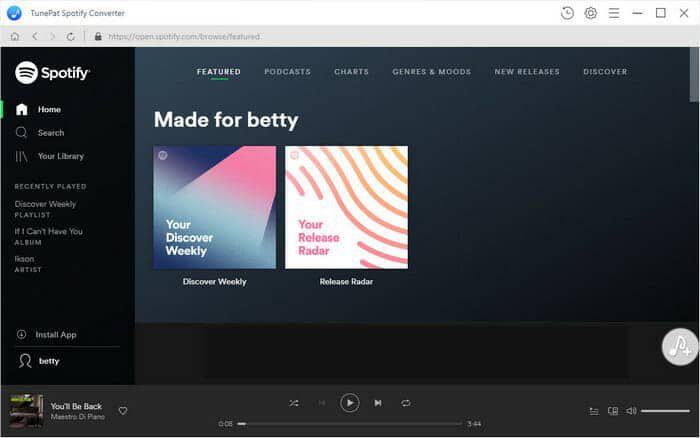Click Install App link
700x438 pixels.
point(56,334)
